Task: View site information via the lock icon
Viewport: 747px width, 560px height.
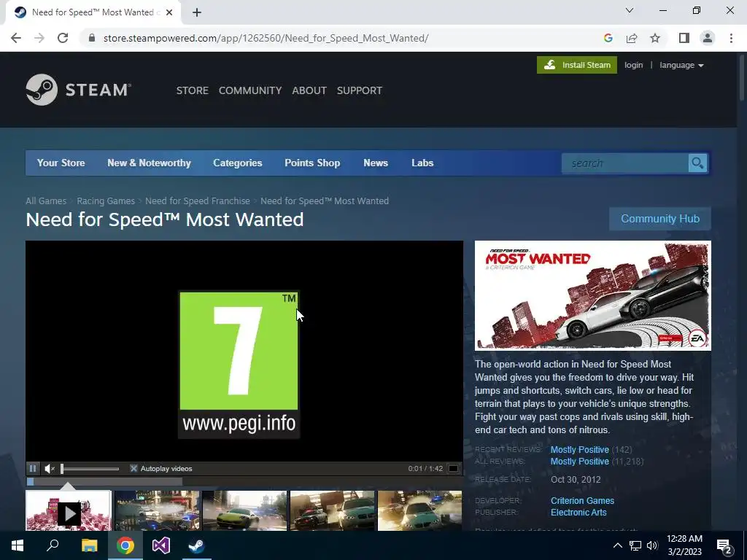Action: pyautogui.click(x=92, y=38)
